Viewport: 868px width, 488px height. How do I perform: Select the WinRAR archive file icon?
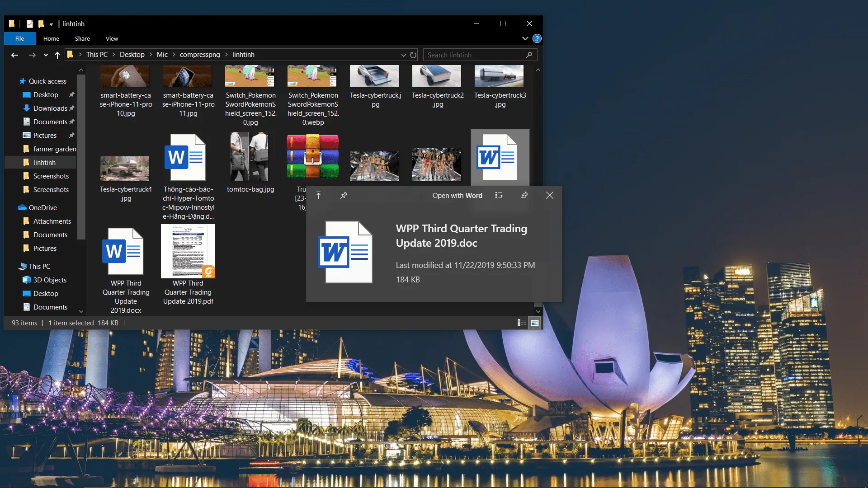(312, 156)
